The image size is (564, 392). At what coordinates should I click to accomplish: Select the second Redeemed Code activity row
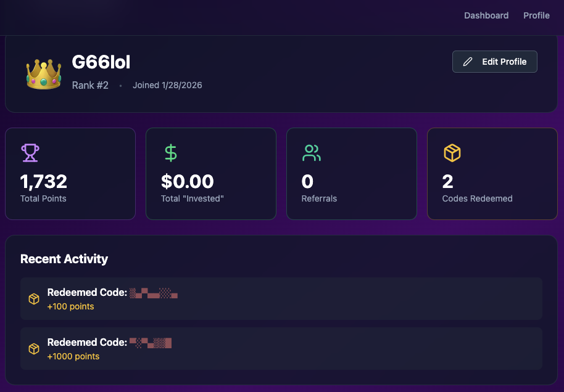[x=282, y=348]
